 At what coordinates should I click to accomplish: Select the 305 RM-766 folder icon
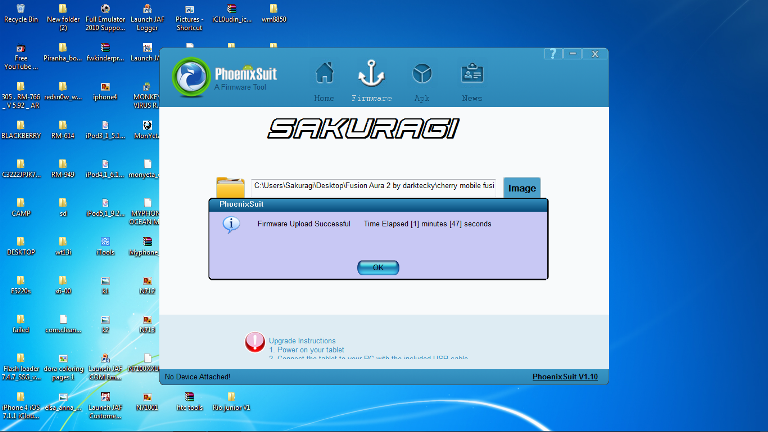pos(21,96)
